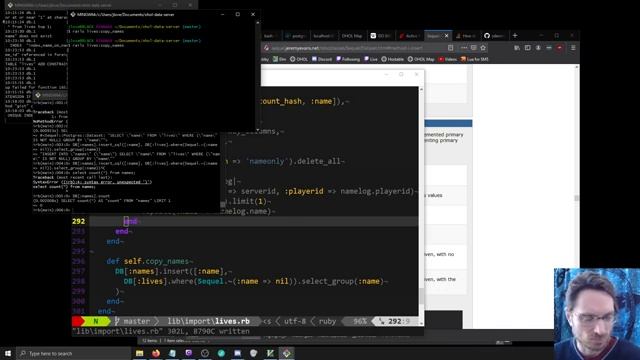The width and height of the screenshot is (640, 360).
Task: Open the OHOL Map bookmark
Action: click(x=421, y=59)
